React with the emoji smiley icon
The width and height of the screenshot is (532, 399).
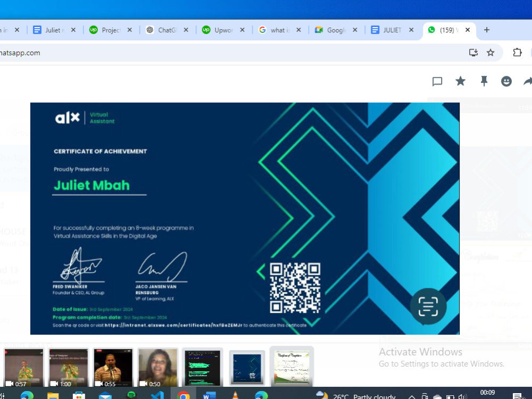tap(506, 81)
